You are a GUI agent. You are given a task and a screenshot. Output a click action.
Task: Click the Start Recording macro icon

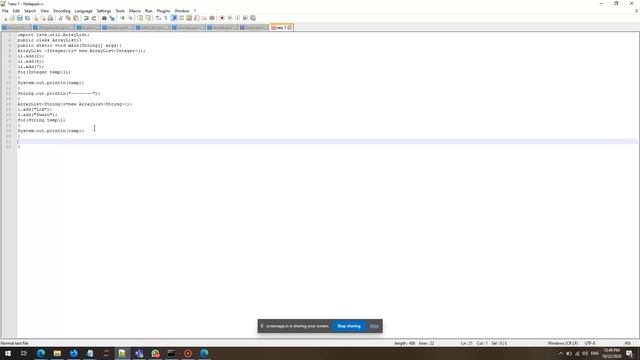tap(222, 18)
